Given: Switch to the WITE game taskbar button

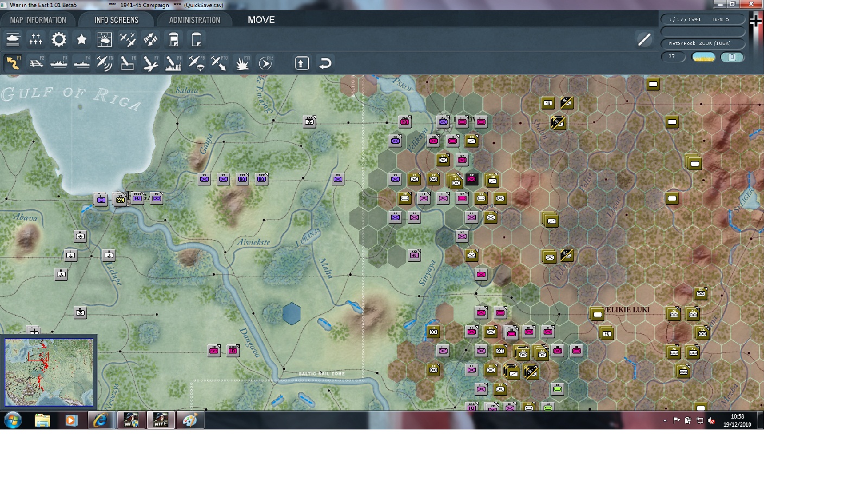Looking at the screenshot, I should pyautogui.click(x=160, y=420).
